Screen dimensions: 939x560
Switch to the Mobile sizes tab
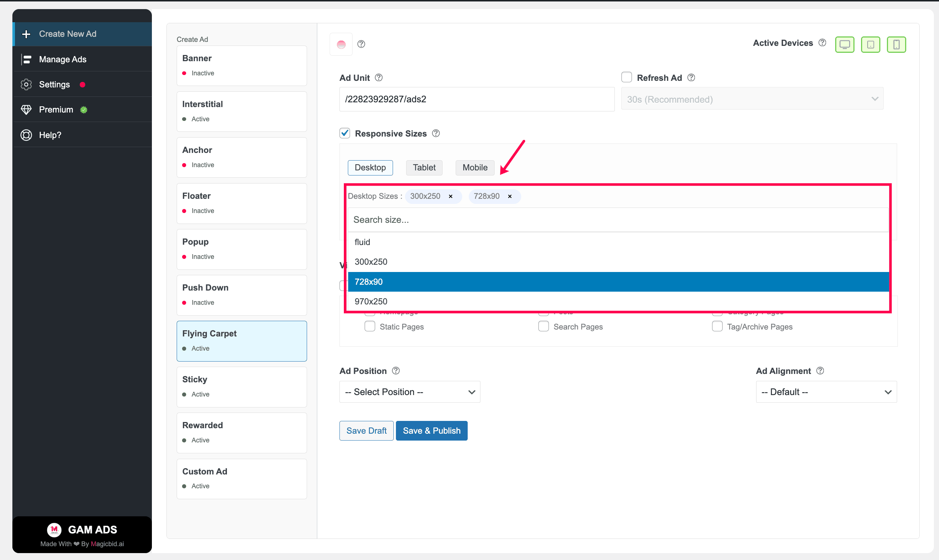475,167
